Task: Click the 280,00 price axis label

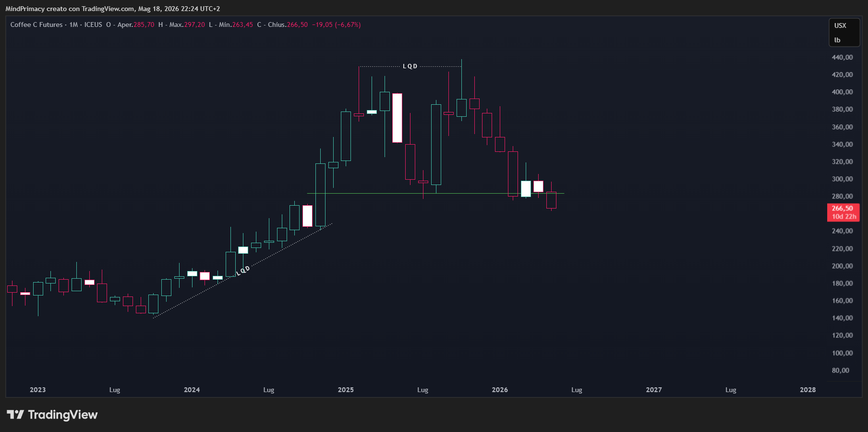Action: pos(842,196)
